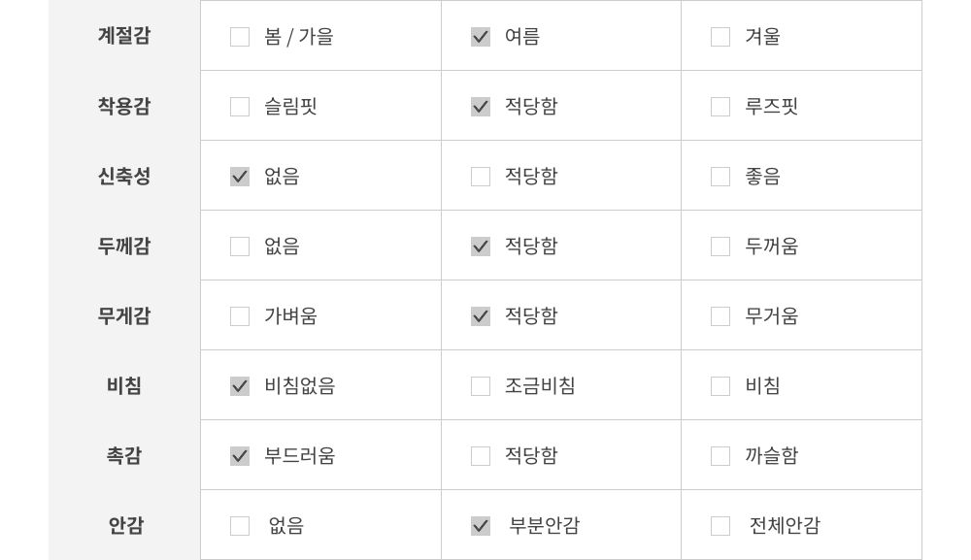Select the 조금비침 checkbox
This screenshot has width=971, height=560.
tap(481, 386)
